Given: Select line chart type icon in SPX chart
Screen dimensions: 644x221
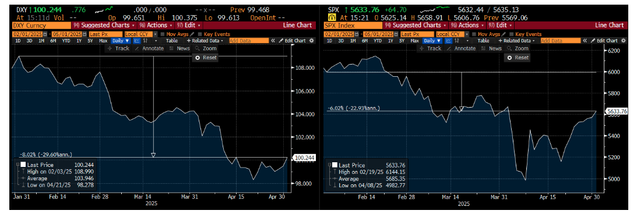Looking at the screenshot, I should tap(448, 41).
